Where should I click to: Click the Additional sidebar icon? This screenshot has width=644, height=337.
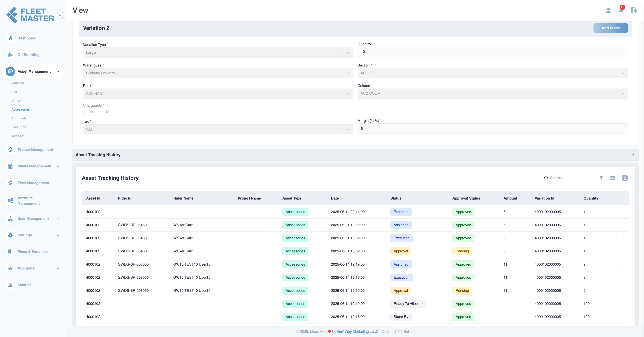[10, 268]
